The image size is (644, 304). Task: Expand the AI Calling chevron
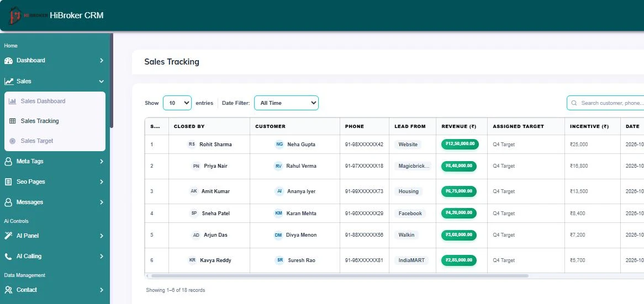102,257
